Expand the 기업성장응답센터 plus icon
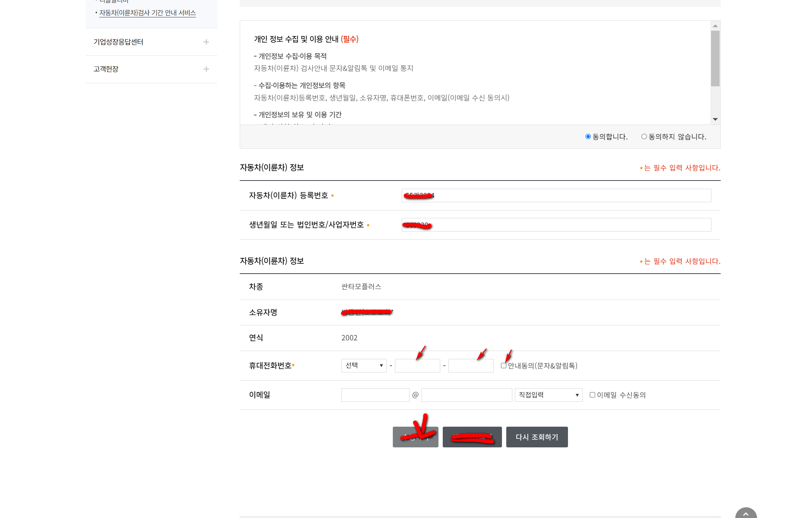Screen dimensions: 812x518 206,42
